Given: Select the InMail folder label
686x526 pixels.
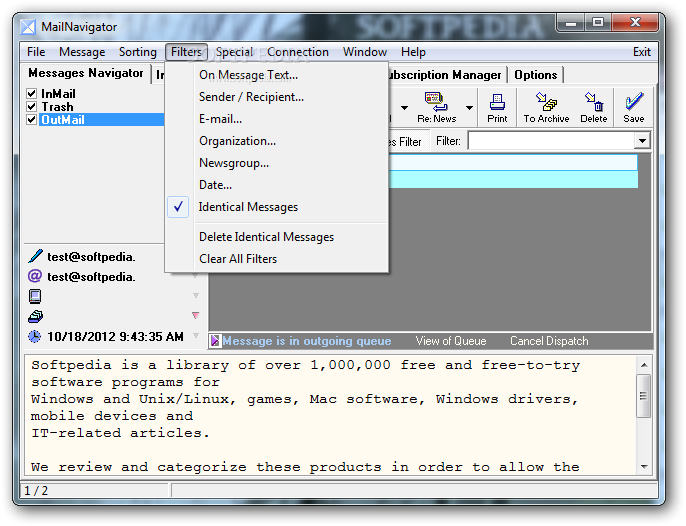Looking at the screenshot, I should (59, 94).
